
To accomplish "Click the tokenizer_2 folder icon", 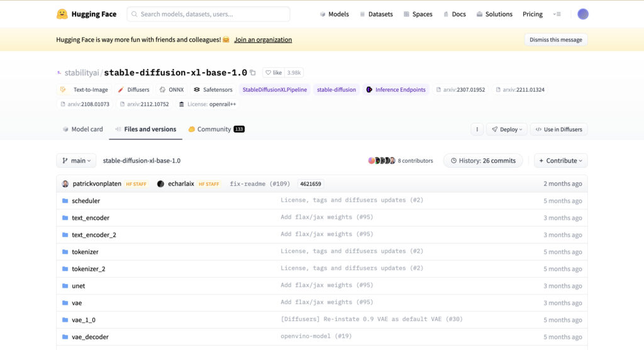I will tap(65, 269).
